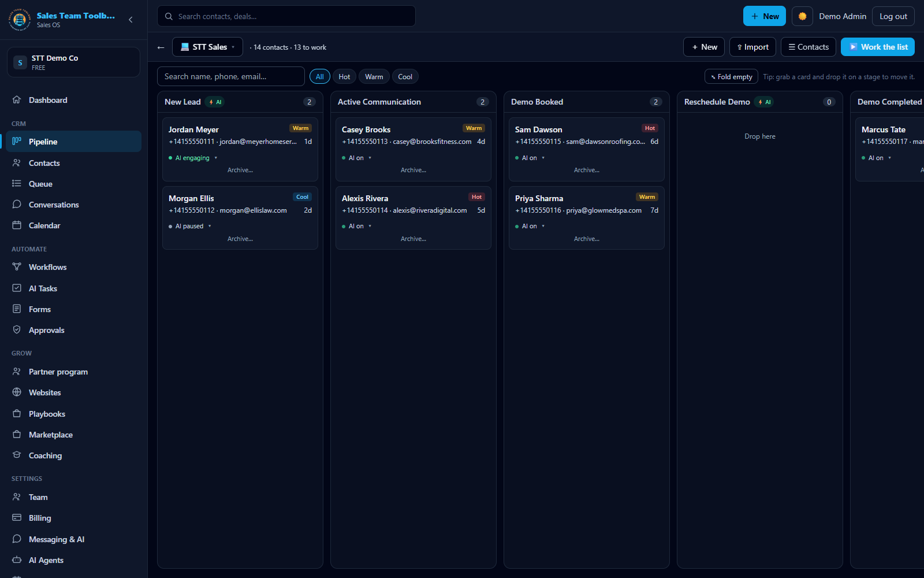Click the Calendar icon in sidebar

pyautogui.click(x=17, y=225)
